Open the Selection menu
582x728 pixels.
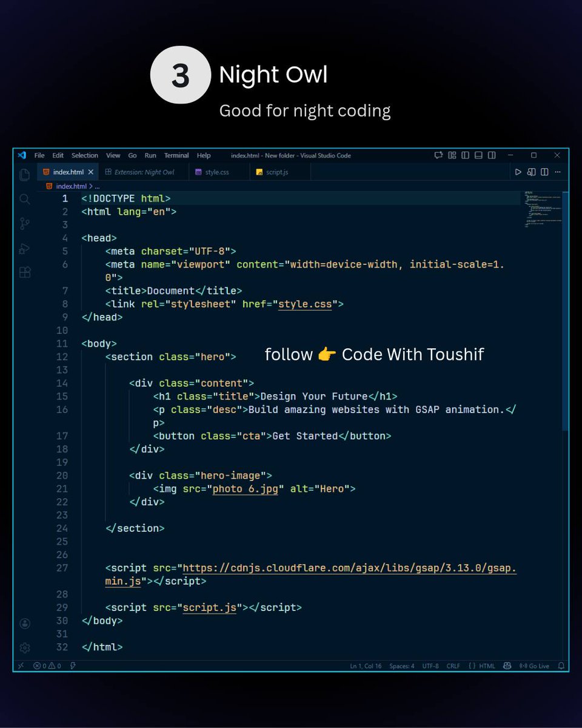pos(84,155)
